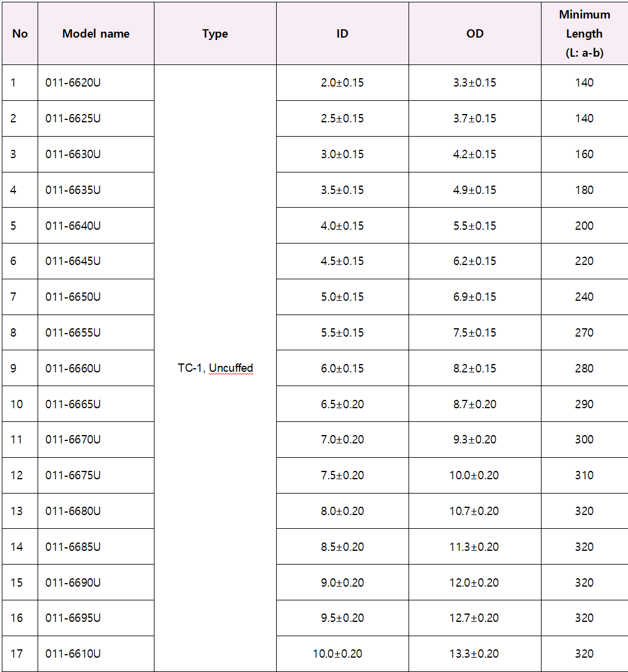Screen dimensions: 628x672
Task: Select model 011-6645U cell
Action: click(x=73, y=261)
